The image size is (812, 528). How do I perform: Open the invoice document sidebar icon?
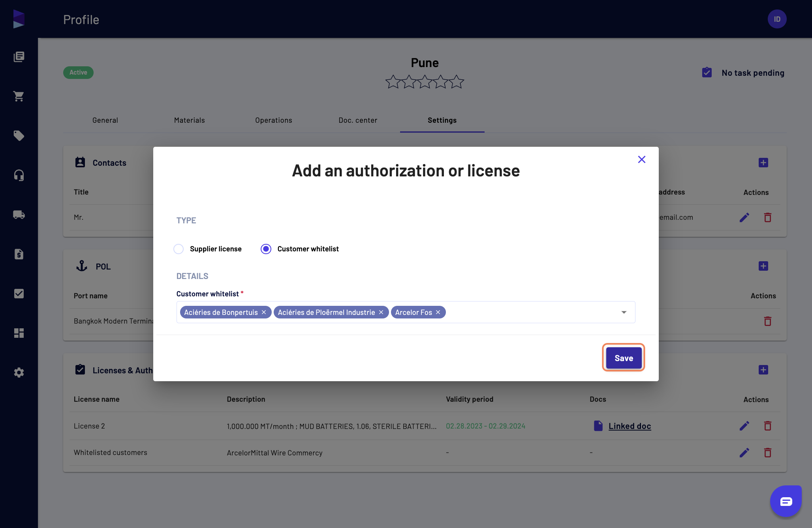19,254
